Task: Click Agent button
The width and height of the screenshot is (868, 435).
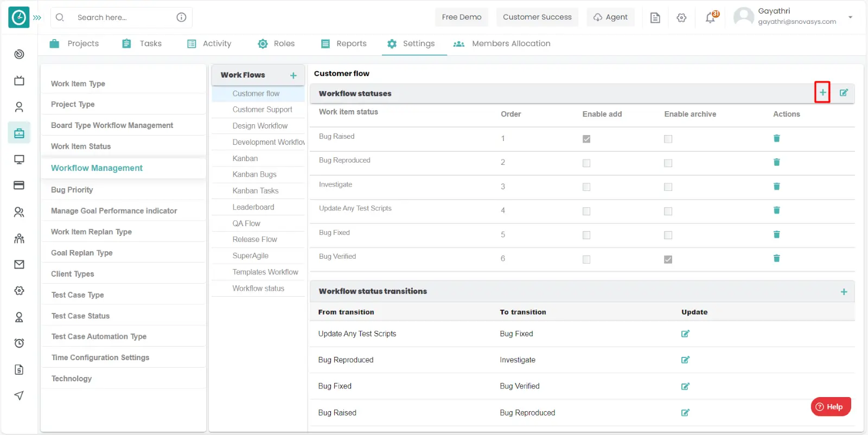Action: pos(610,17)
